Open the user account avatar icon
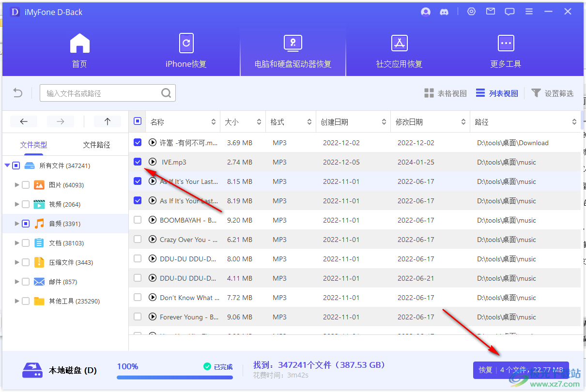Viewport: 586px width, 392px height. click(x=426, y=12)
